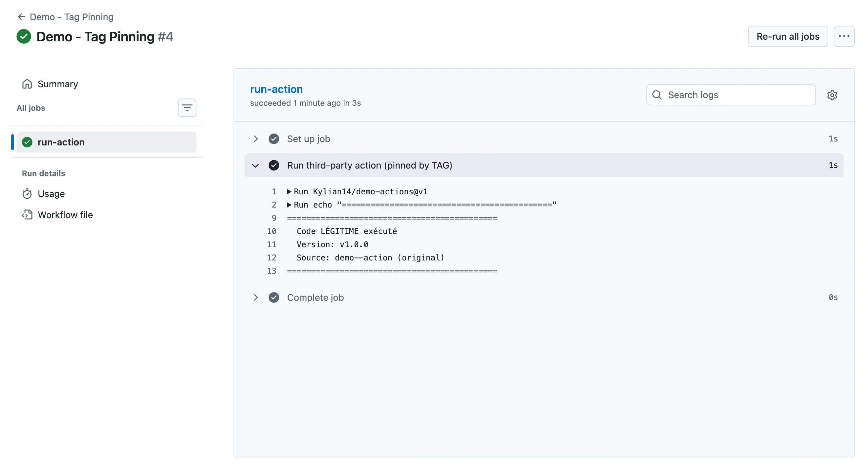Open the Usage run details
Viewport: 868px width, 468px height.
click(51, 194)
